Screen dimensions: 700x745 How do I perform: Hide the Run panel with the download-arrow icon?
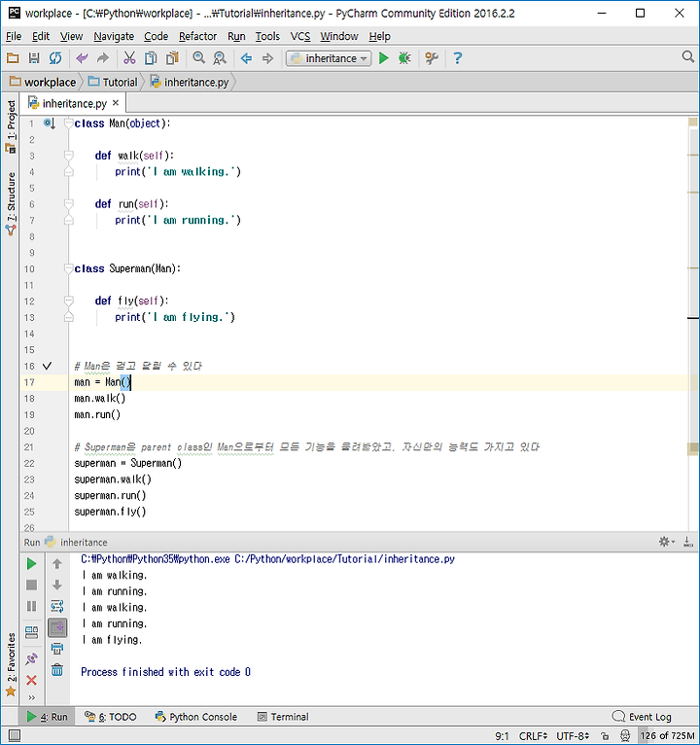687,541
